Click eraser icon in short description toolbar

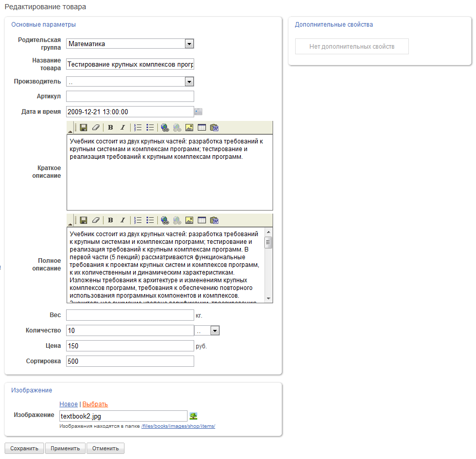pos(96,128)
